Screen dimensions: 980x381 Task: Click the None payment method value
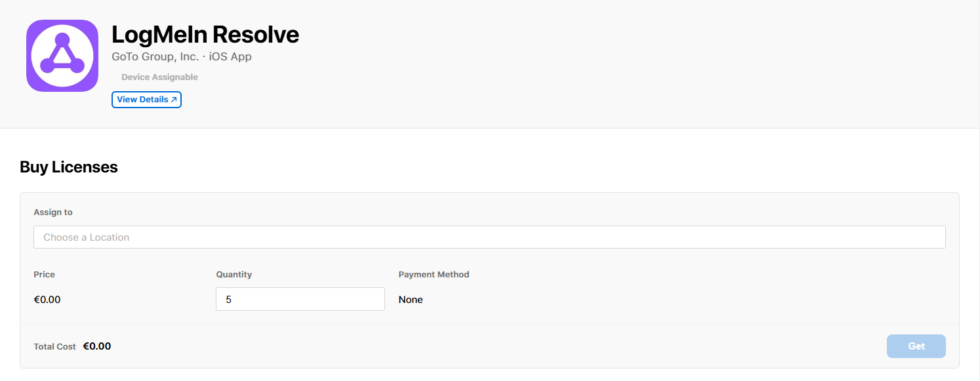pos(411,300)
